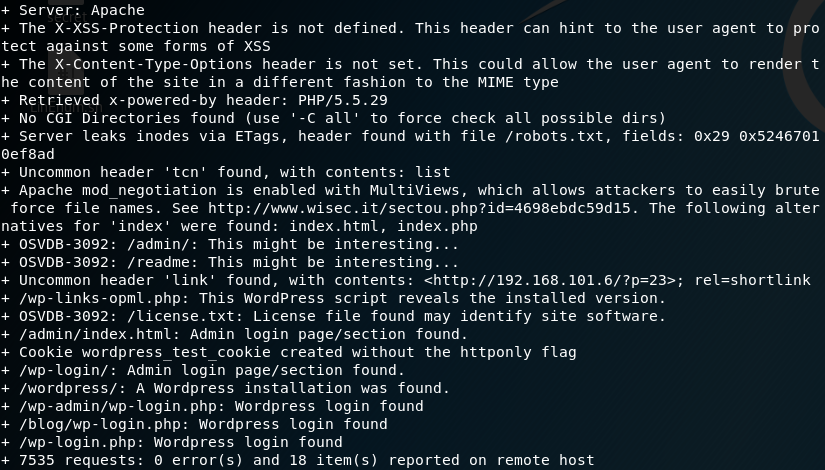Click the 'Server: Apache' output line

[73, 10]
